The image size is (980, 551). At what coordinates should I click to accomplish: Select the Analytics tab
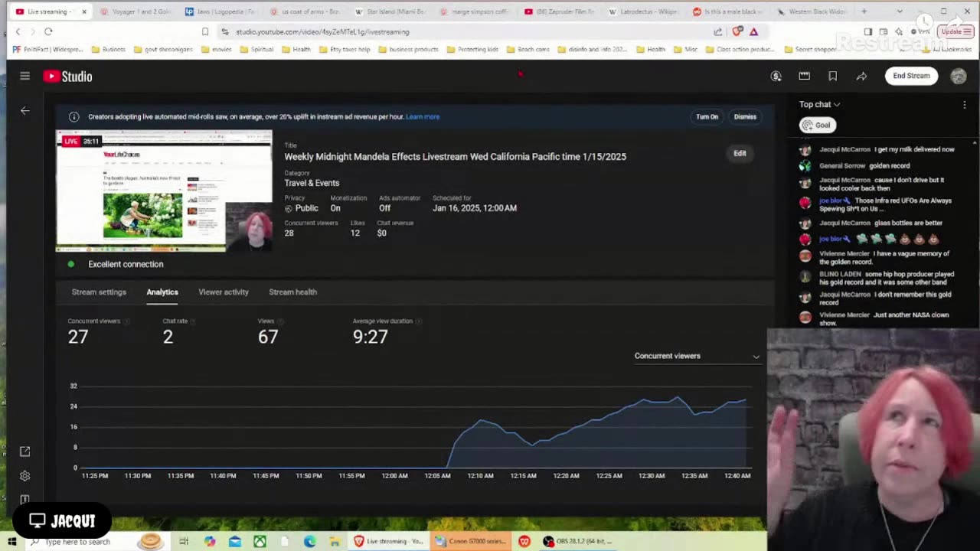162,292
